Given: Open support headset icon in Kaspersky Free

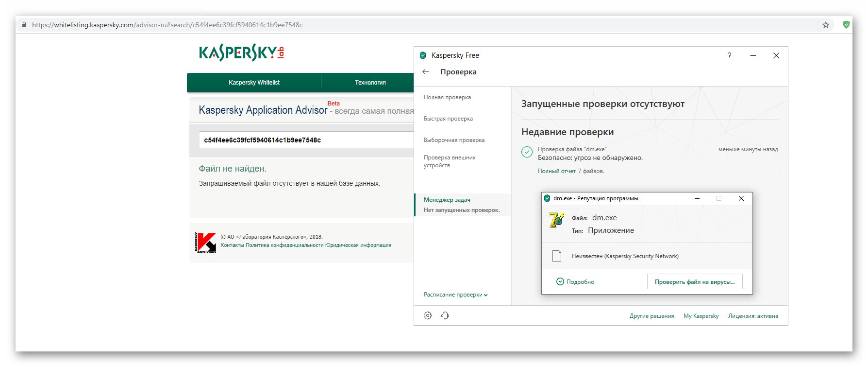Looking at the screenshot, I should coord(445,315).
